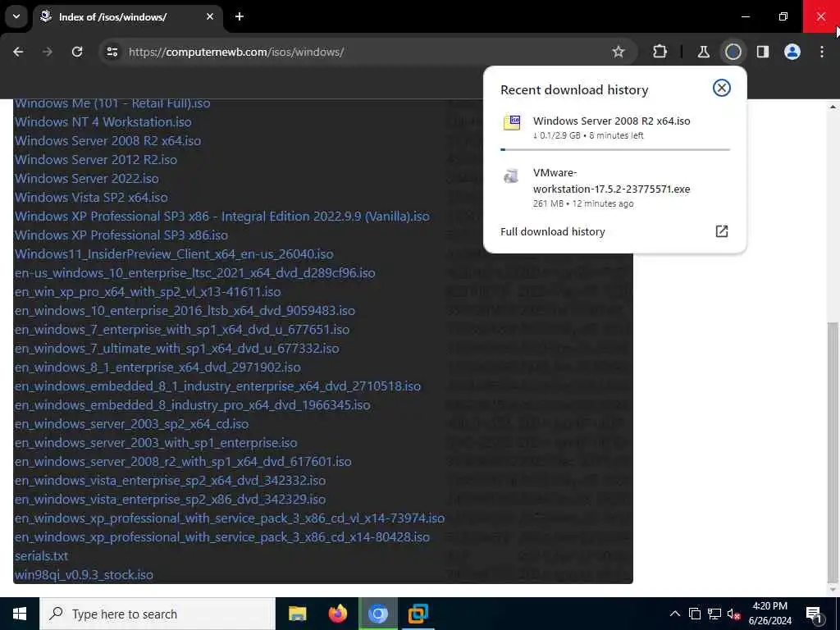
Task: Open Windows11_InsiderPreview_Client_x64 26040 link
Action: 174,254
